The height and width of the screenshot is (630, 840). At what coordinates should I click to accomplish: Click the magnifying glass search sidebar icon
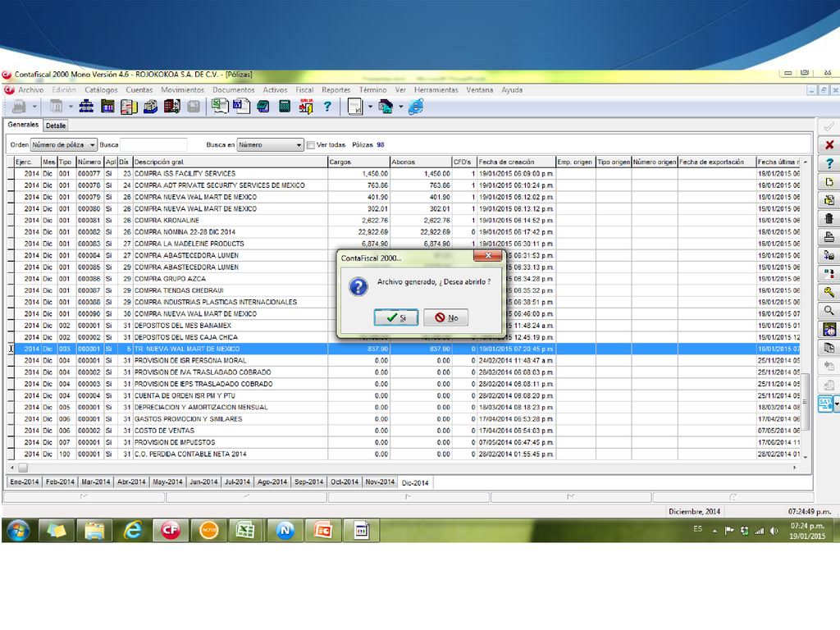pyautogui.click(x=829, y=311)
